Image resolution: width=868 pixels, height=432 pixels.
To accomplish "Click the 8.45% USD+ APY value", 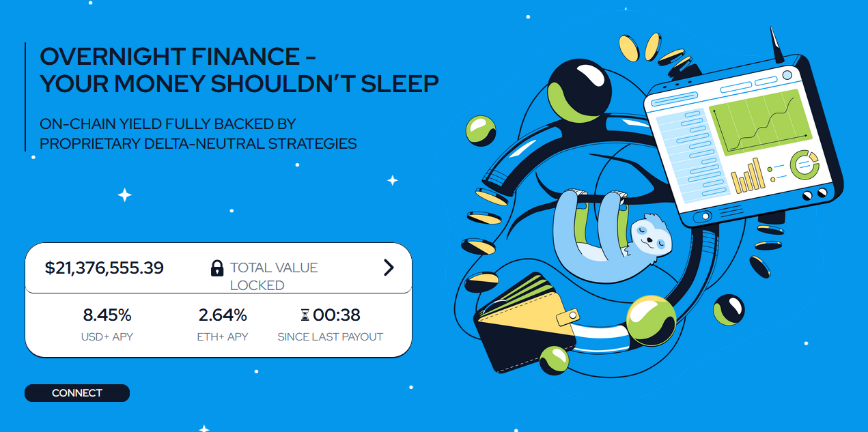I will 107,315.
